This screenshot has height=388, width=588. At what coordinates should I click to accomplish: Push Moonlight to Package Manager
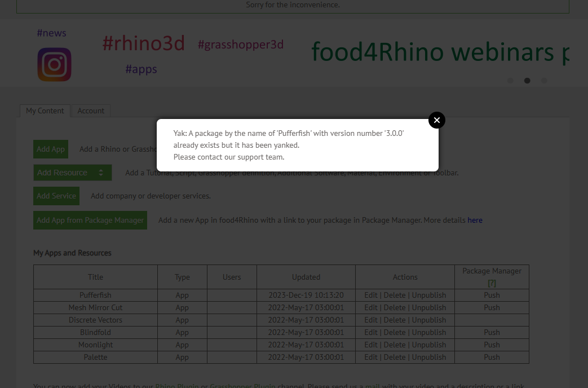click(492, 345)
